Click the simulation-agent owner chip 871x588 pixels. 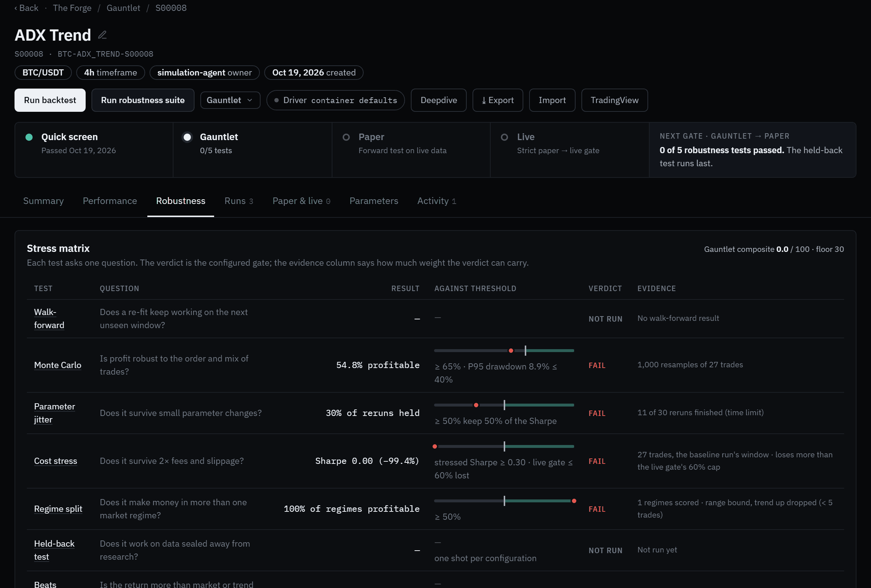[x=205, y=73]
